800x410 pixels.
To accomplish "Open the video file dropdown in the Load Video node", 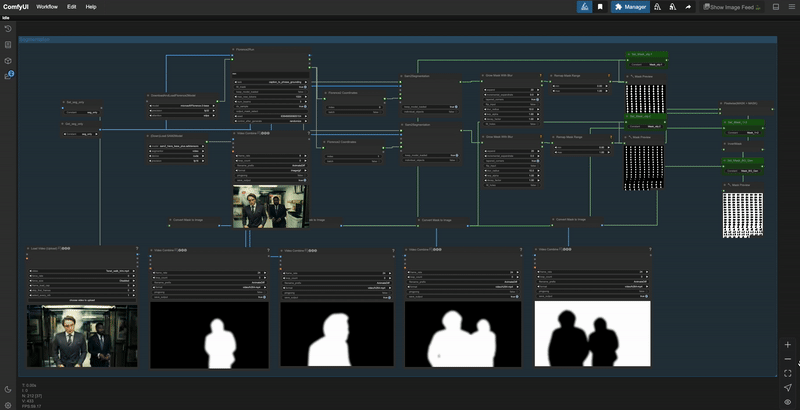I will (x=82, y=271).
